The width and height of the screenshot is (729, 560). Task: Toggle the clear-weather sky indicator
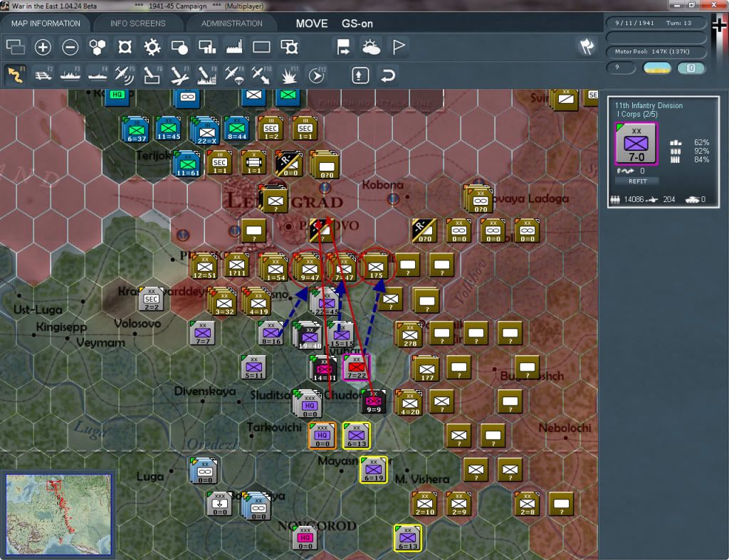click(x=656, y=68)
